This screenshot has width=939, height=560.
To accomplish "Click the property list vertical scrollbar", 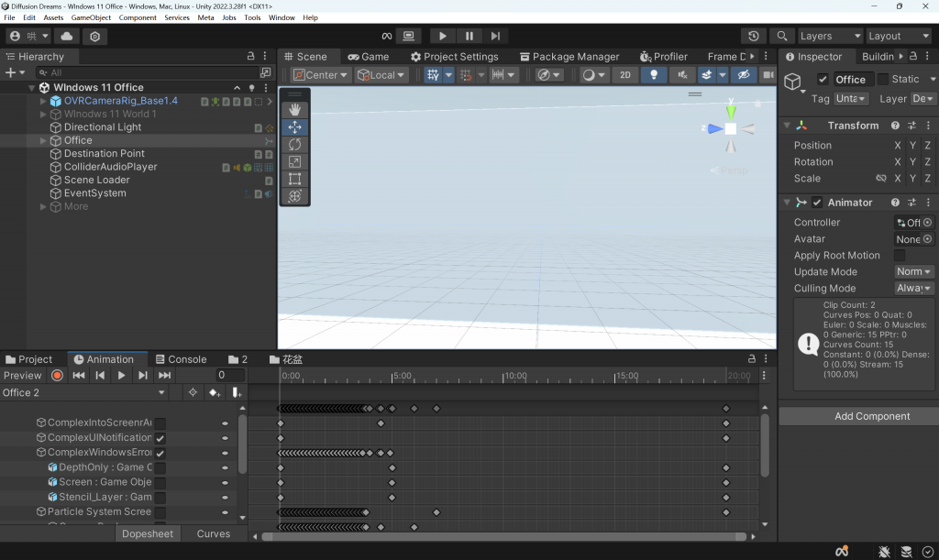I will [242, 444].
